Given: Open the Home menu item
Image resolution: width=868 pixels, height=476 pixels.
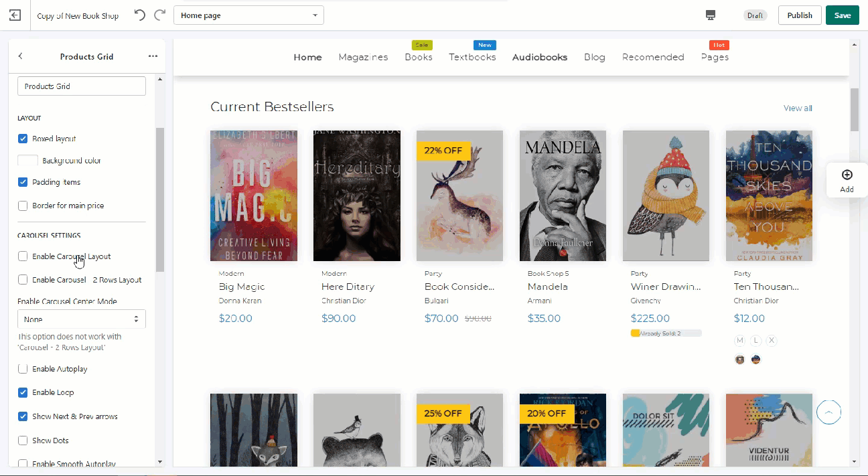Looking at the screenshot, I should (x=307, y=58).
